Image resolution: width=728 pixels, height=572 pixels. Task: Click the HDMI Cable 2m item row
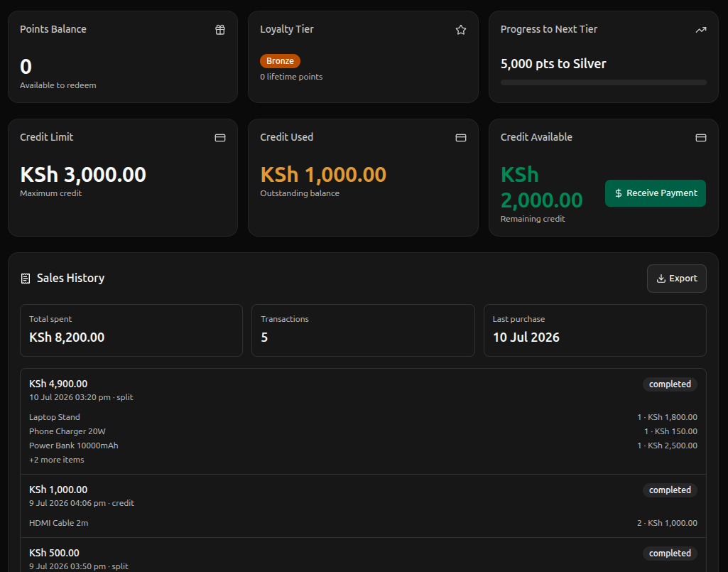[363, 523]
